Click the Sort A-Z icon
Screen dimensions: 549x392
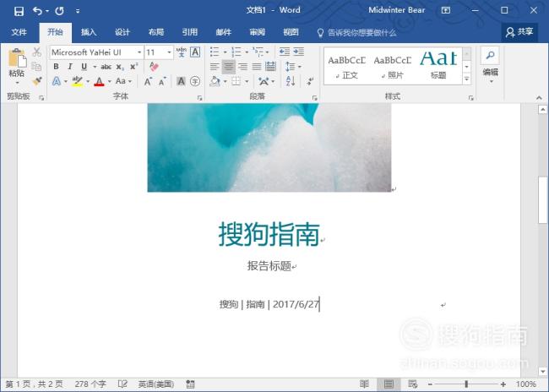point(291,81)
